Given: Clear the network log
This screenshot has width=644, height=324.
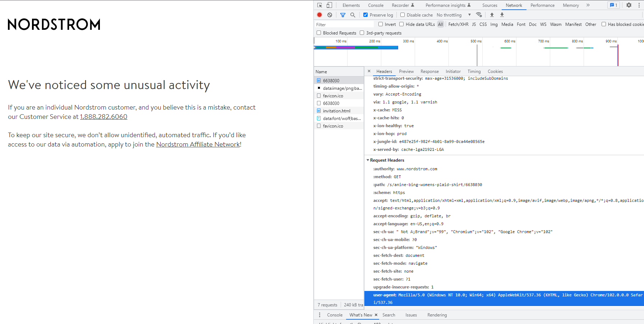Looking at the screenshot, I should pyautogui.click(x=330, y=15).
